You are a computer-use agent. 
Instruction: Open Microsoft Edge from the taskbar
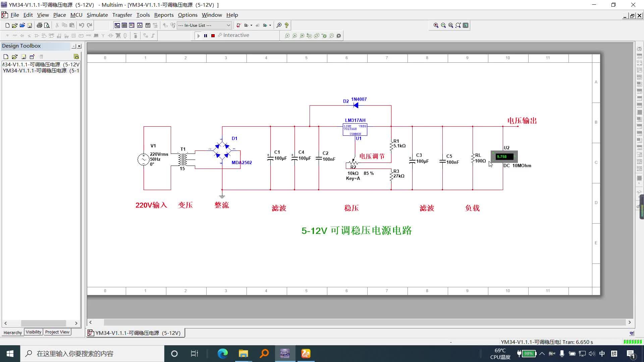(x=222, y=354)
